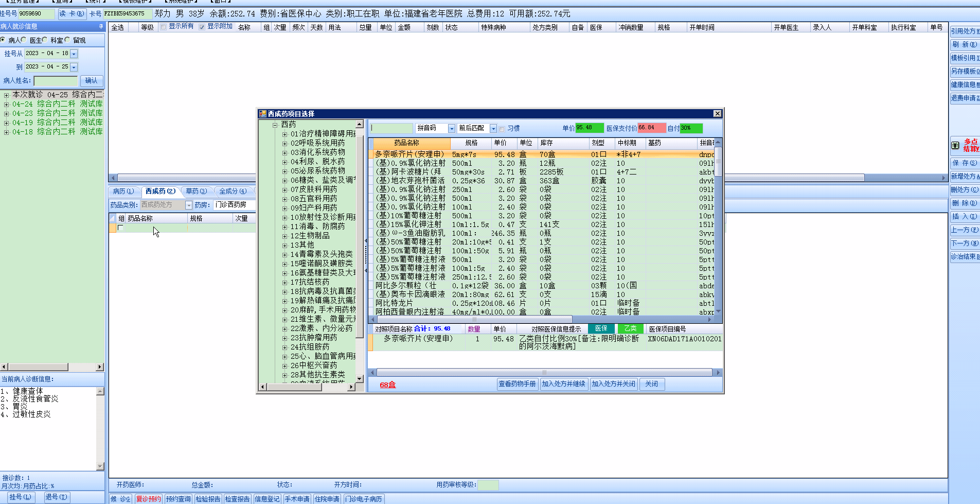Screen dimensions: 980x504
Task: Click the pin icon on 病人就诊信息 panel
Action: (101, 26)
